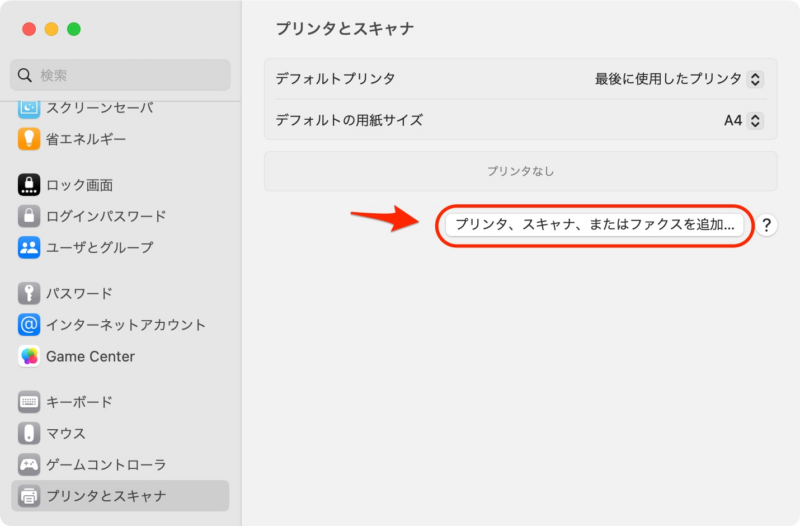Open the Game Controller (ゲームコントローラ) icon
800x526 pixels.
point(29,464)
